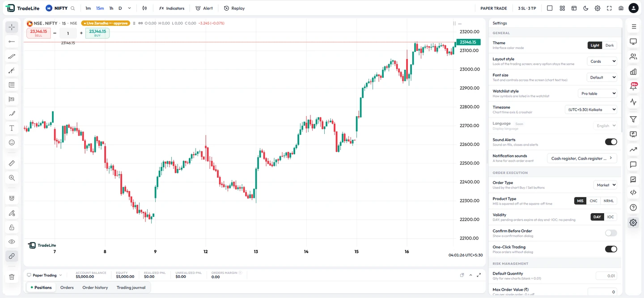The width and height of the screenshot is (644, 298).
Task: Open the filter screener sidebar icon
Action: [633, 119]
